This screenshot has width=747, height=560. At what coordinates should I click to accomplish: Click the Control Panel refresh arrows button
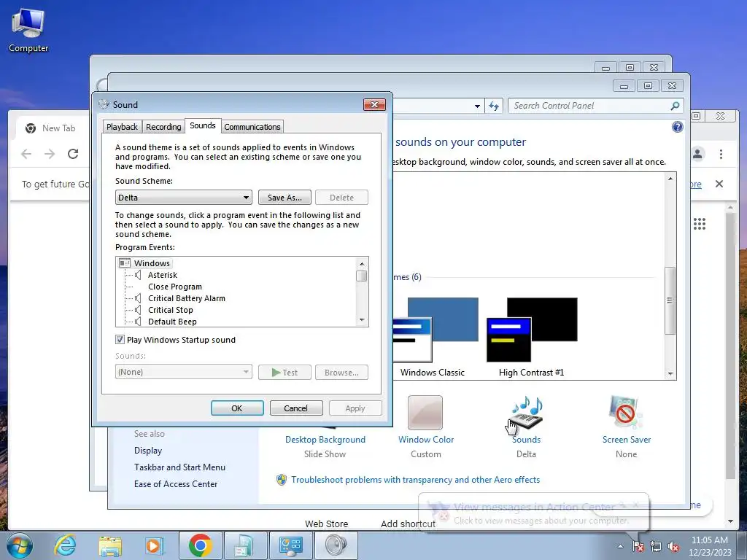pyautogui.click(x=494, y=106)
